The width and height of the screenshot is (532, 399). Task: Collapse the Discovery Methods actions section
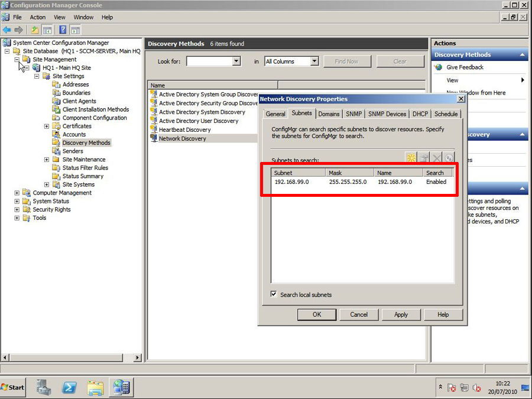pyautogui.click(x=522, y=54)
